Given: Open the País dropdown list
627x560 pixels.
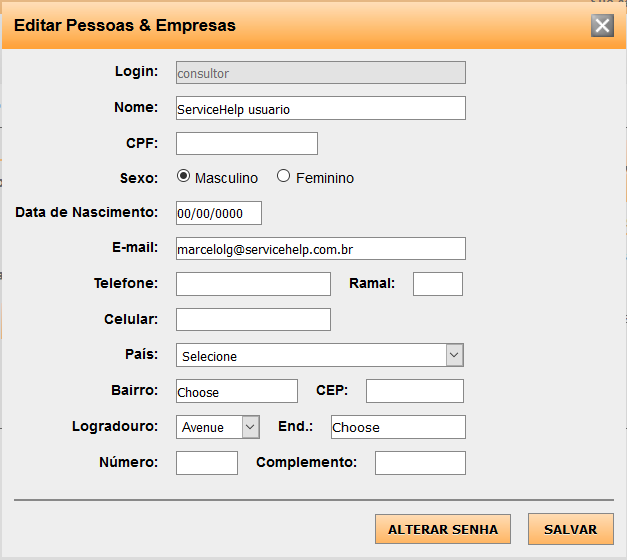Looking at the screenshot, I should click(x=319, y=355).
